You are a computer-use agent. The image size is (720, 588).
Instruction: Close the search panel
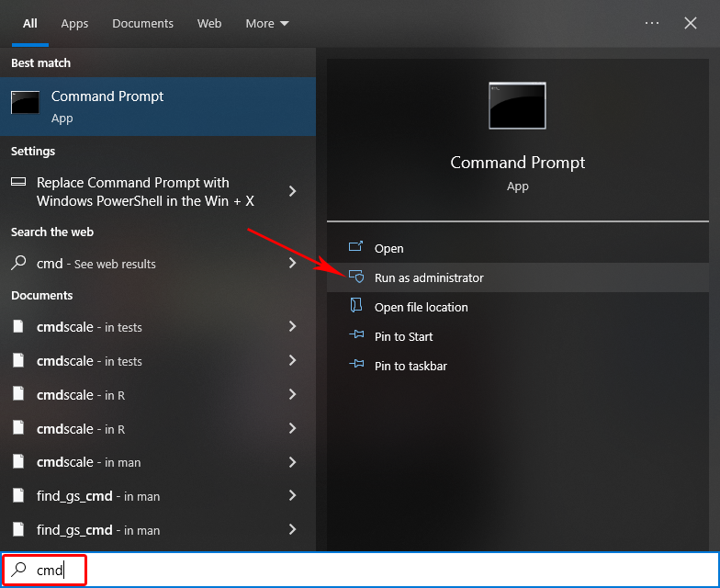tap(691, 23)
